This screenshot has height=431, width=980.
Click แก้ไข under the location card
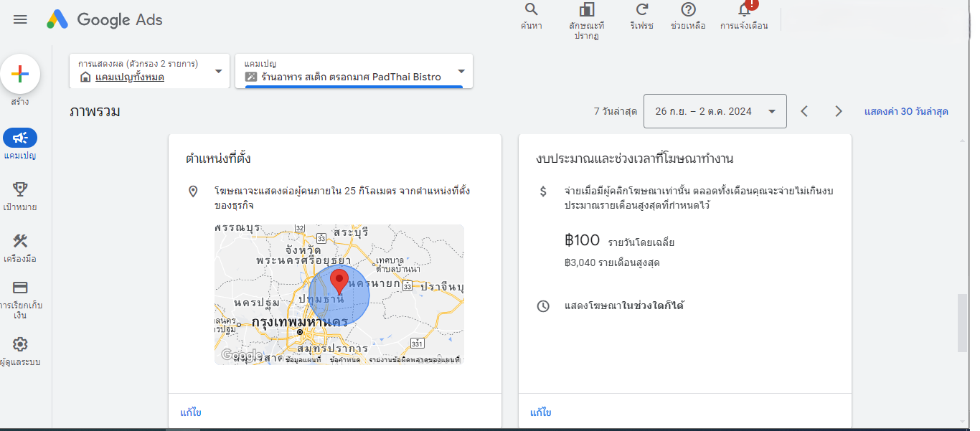point(191,412)
